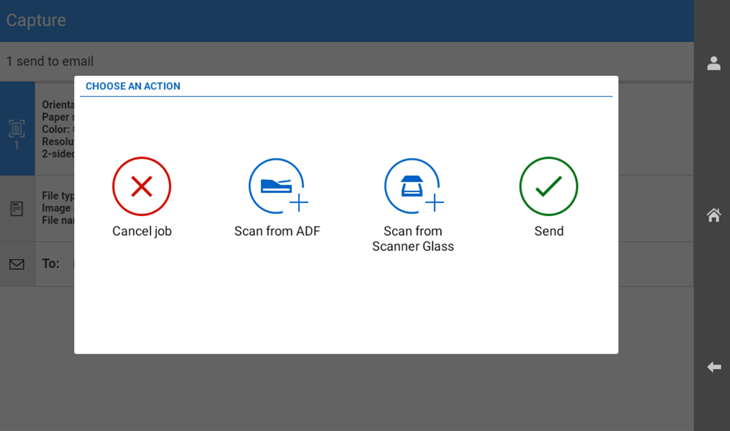Open the File type settings row
The image size is (730, 431).
(x=56, y=196)
